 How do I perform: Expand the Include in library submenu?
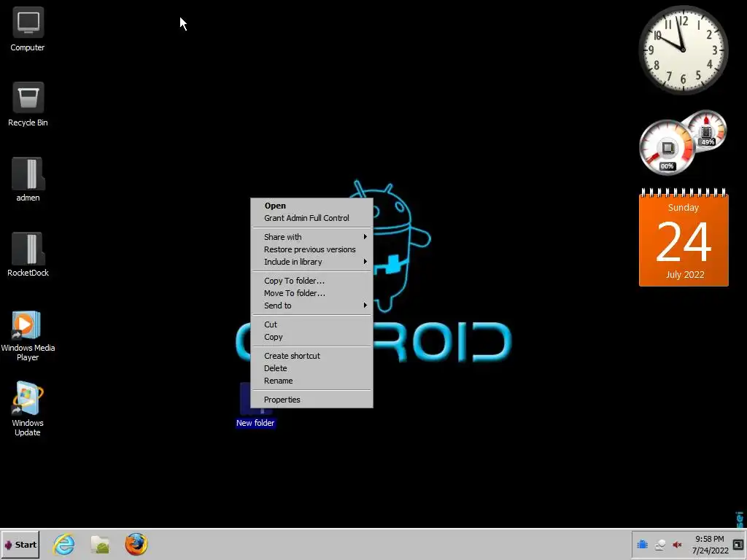[311, 262]
